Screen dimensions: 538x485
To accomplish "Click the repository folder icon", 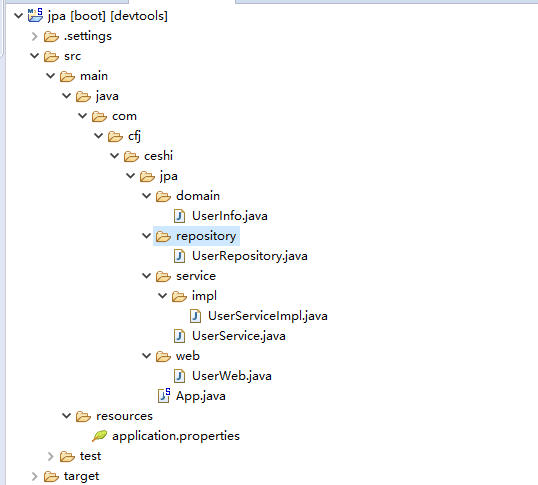I will 163,236.
